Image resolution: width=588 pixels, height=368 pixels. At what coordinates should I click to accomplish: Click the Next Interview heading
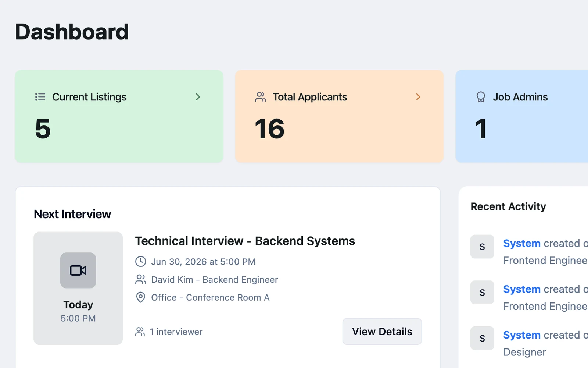72,214
